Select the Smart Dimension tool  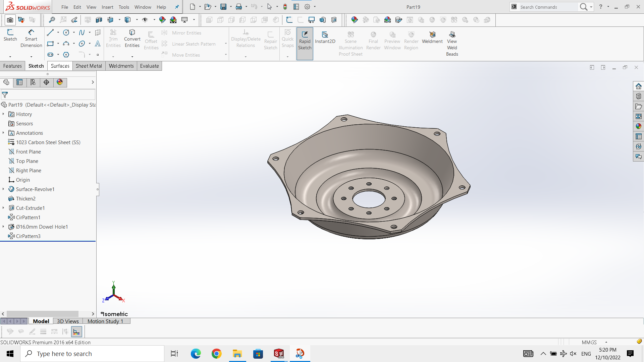[x=31, y=38]
